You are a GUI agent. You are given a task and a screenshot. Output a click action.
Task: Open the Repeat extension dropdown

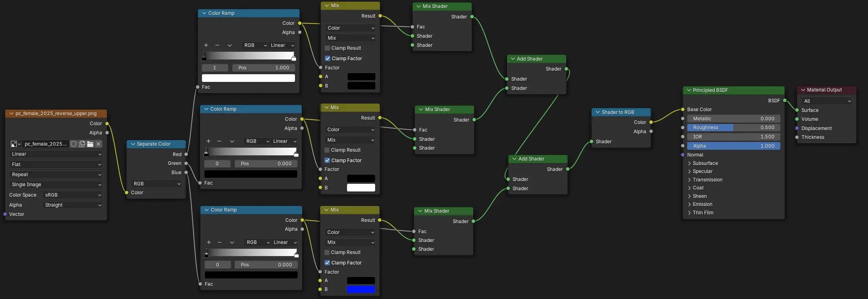click(x=56, y=175)
